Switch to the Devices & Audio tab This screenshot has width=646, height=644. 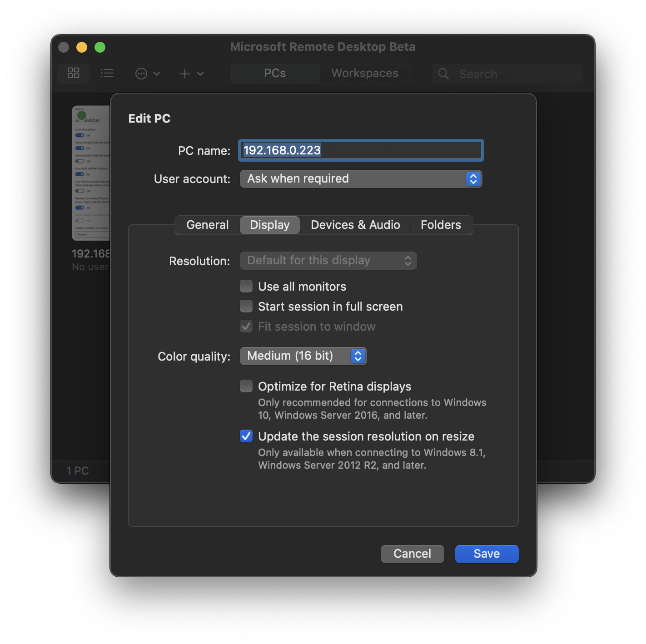coord(355,225)
